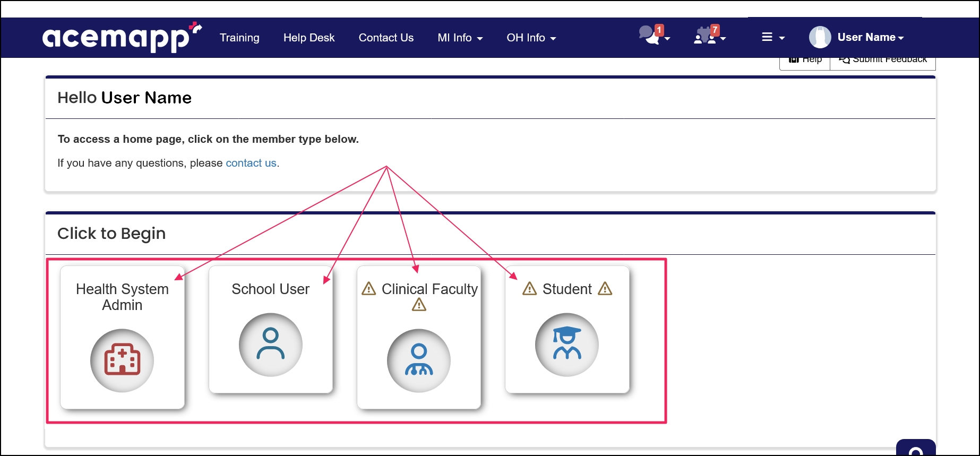Image resolution: width=980 pixels, height=456 pixels.
Task: Select the Health System Admin card title
Action: (x=122, y=297)
